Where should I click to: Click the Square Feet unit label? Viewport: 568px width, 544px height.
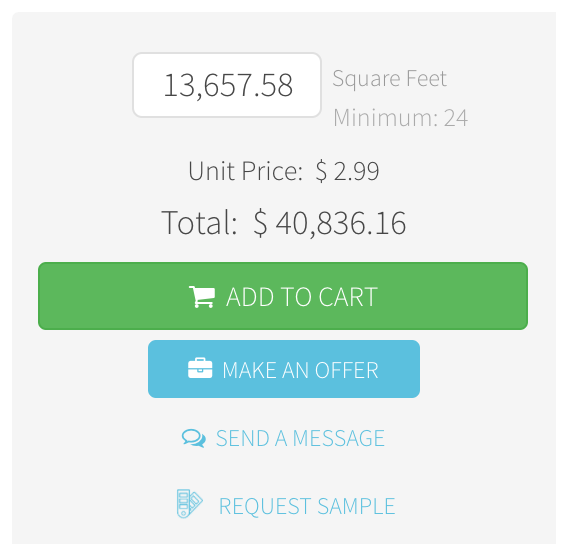pos(389,78)
